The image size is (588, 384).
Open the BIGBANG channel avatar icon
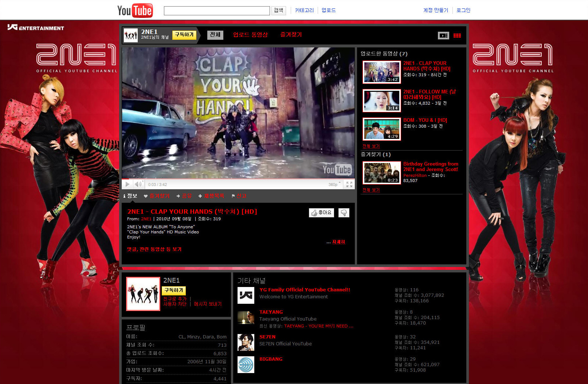[x=246, y=365]
